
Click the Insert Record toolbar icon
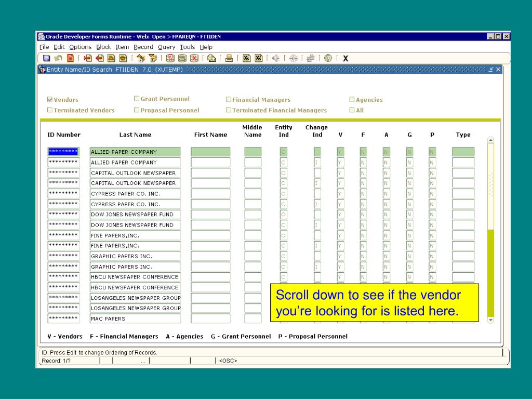click(87, 58)
